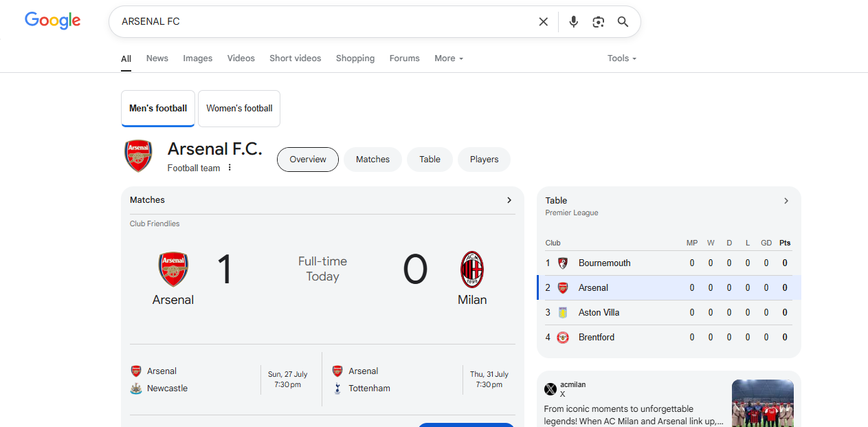The width and height of the screenshot is (868, 427).
Task: Click the AC Milan crest in the scoreline
Action: tap(472, 270)
